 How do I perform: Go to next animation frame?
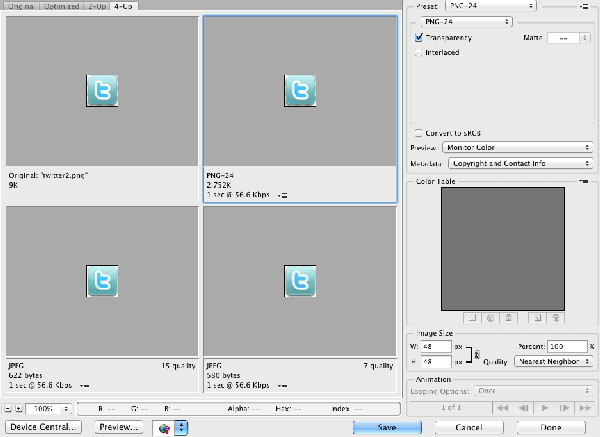(x=565, y=408)
